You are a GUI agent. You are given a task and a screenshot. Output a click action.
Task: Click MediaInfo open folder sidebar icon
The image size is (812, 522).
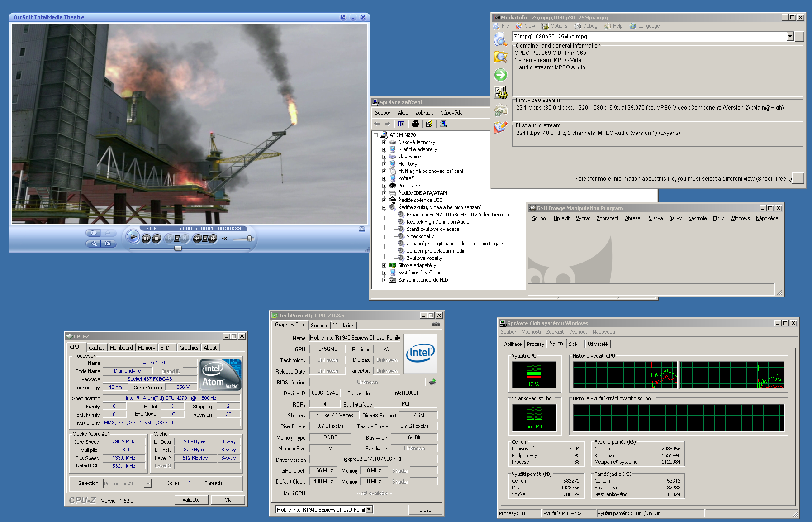click(500, 57)
